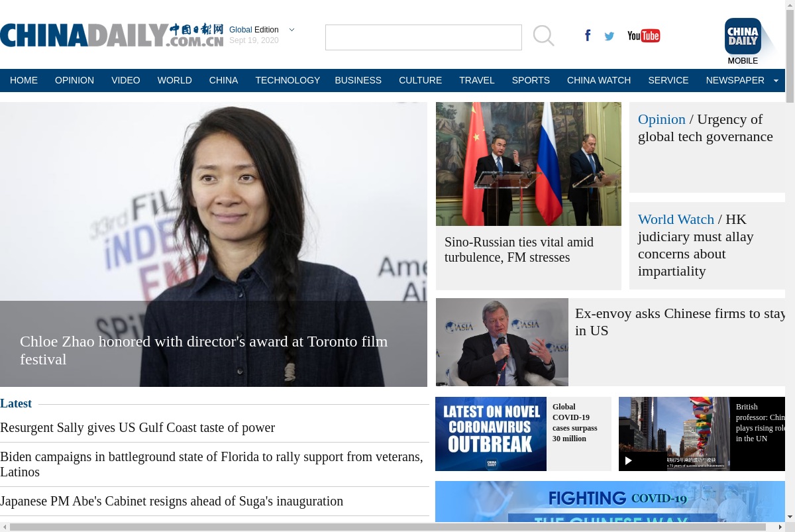Select the Sept 19, 2020 date text
Image resolution: width=795 pixels, height=532 pixels.
[254, 40]
